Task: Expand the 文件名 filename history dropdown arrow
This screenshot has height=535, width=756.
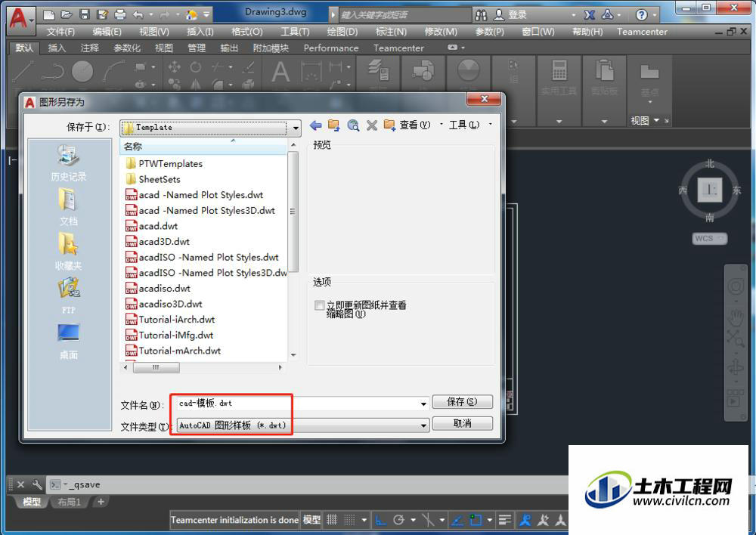Action: [423, 404]
